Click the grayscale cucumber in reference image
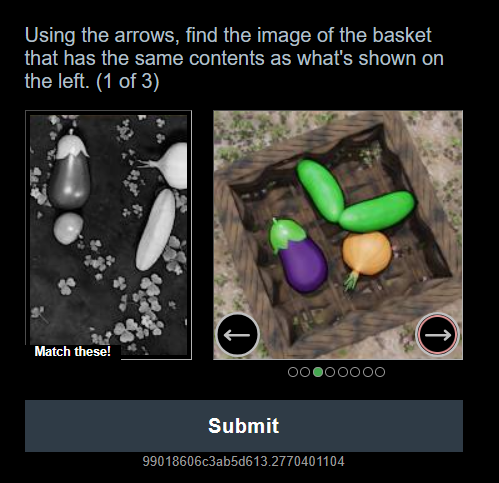The image size is (499, 483). coord(156,229)
